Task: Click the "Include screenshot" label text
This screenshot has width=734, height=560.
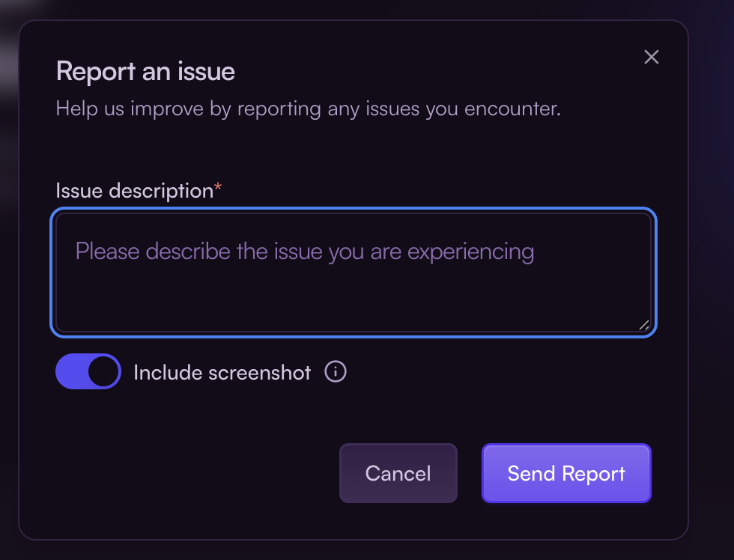Action: tap(222, 373)
